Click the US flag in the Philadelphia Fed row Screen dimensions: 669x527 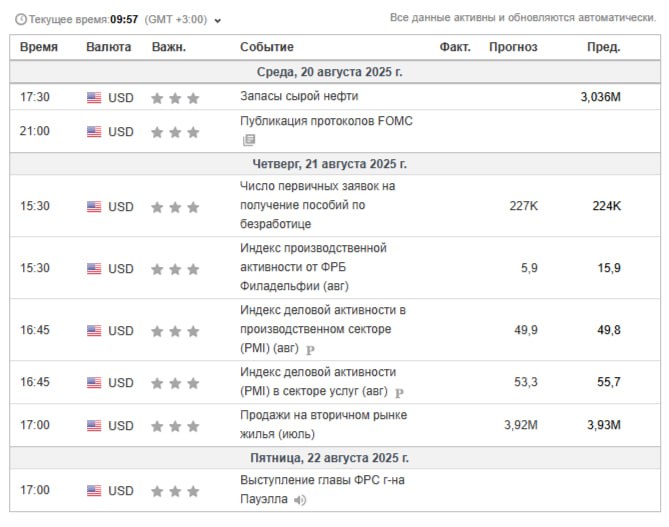(x=94, y=268)
